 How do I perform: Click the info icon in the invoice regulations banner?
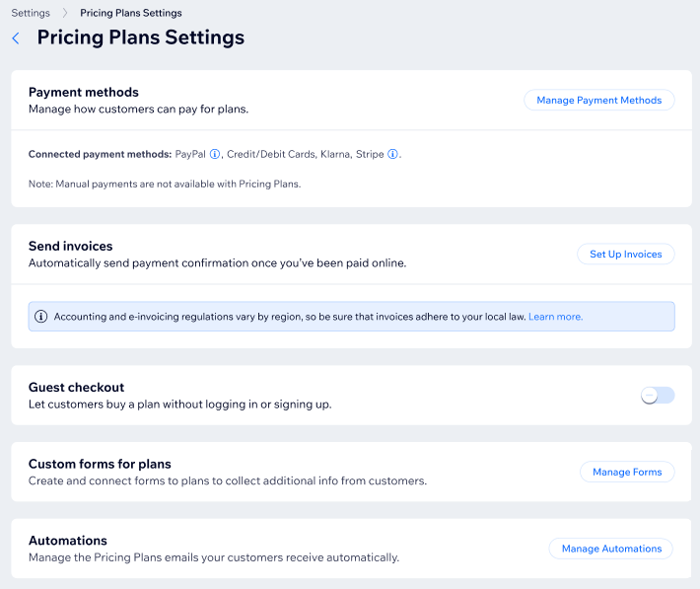(40, 317)
